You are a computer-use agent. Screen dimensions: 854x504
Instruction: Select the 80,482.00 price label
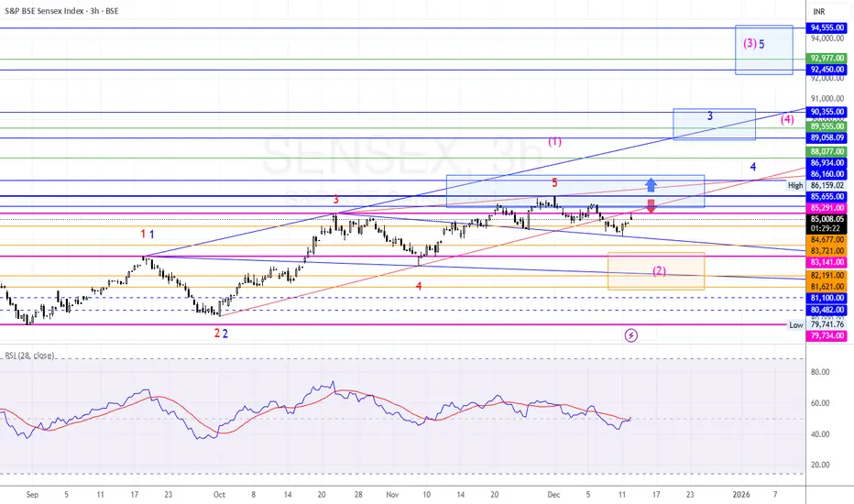(827, 310)
